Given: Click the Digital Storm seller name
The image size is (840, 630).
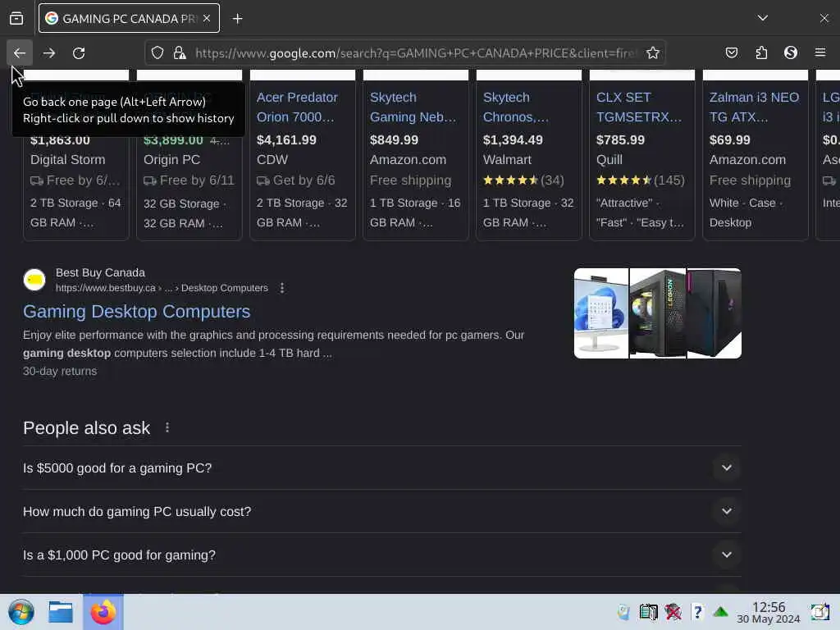Looking at the screenshot, I should click(67, 160).
